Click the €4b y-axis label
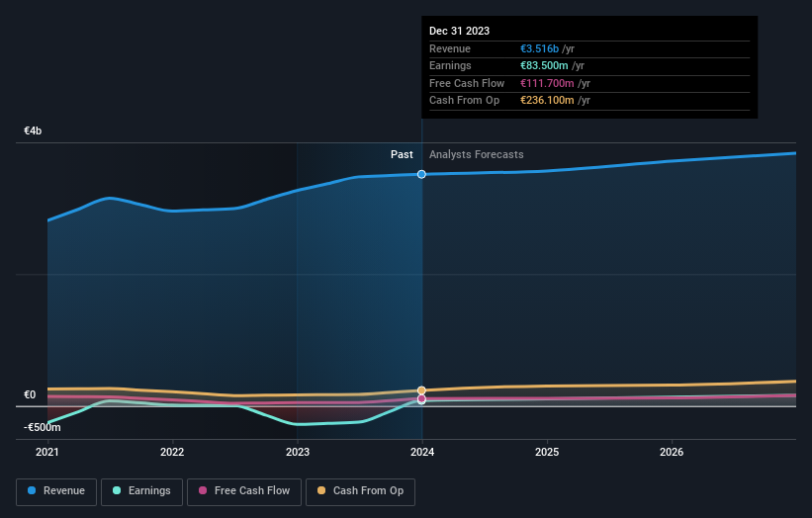This screenshot has height=518, width=812. tap(33, 130)
